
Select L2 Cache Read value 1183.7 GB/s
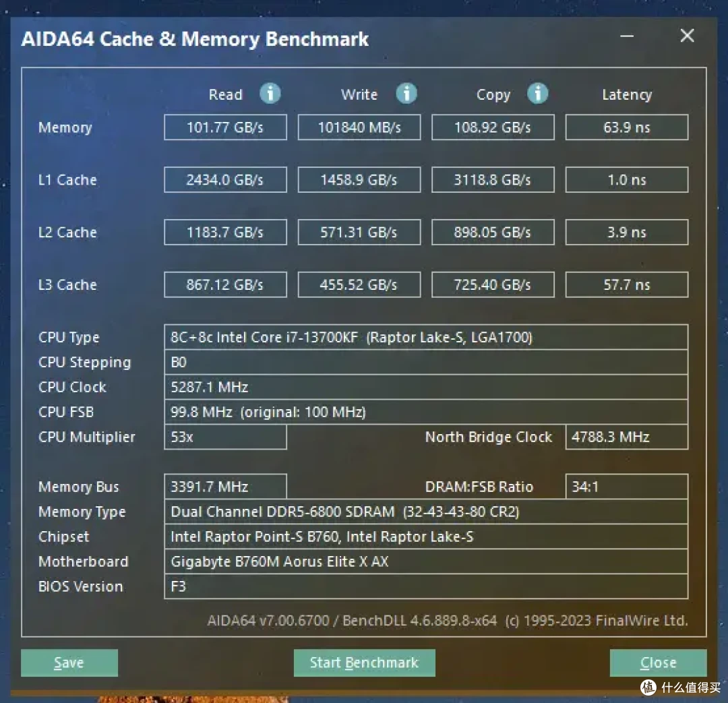[225, 232]
